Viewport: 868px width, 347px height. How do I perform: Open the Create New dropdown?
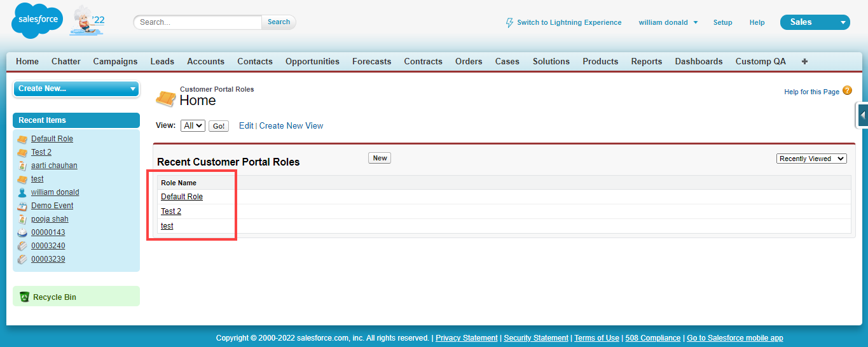(76, 89)
